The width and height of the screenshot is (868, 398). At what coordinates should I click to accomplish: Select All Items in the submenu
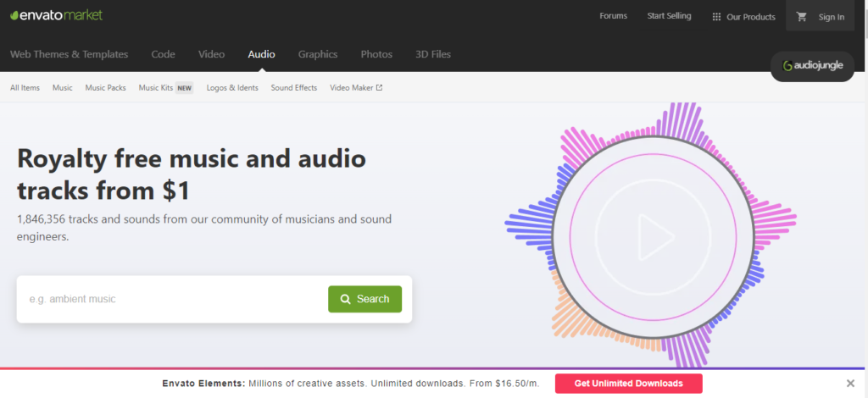[x=25, y=87]
